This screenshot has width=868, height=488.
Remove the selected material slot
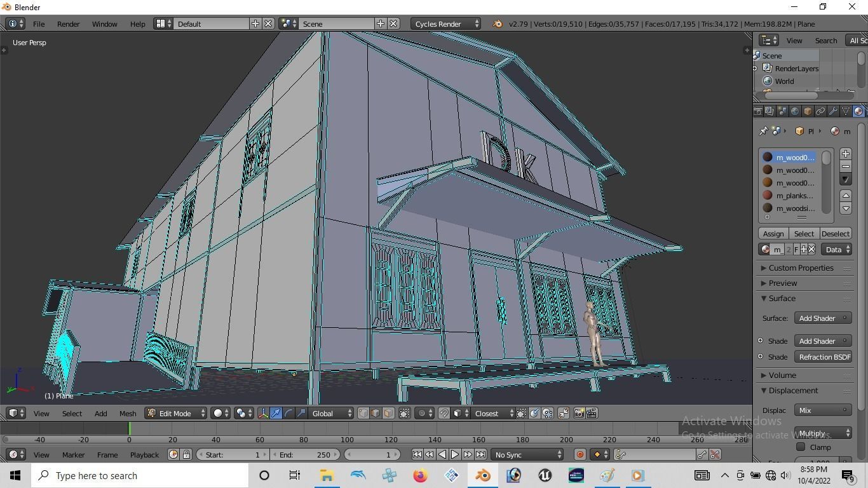pos(846,166)
